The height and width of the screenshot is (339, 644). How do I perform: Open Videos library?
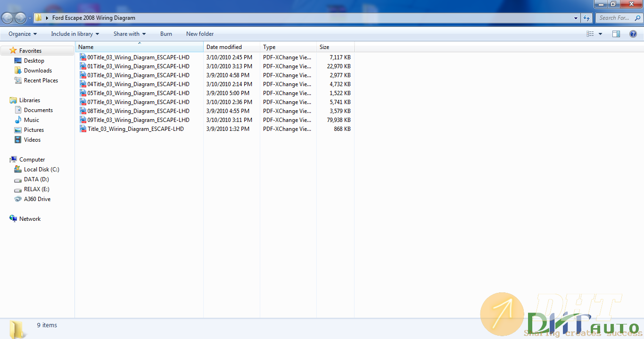click(32, 140)
